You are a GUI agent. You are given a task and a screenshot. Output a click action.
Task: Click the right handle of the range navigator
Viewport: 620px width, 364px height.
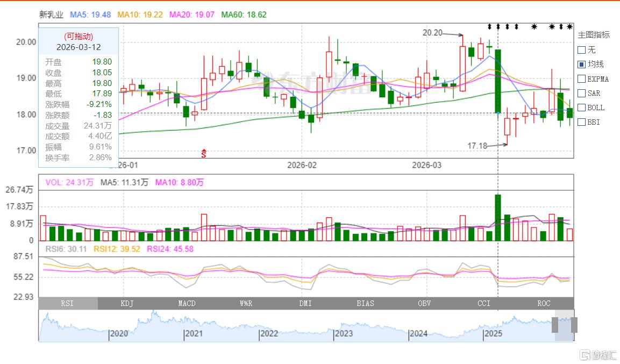click(574, 325)
